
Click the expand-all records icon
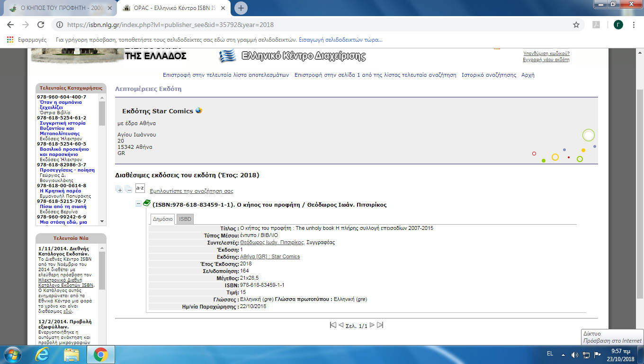[119, 190]
